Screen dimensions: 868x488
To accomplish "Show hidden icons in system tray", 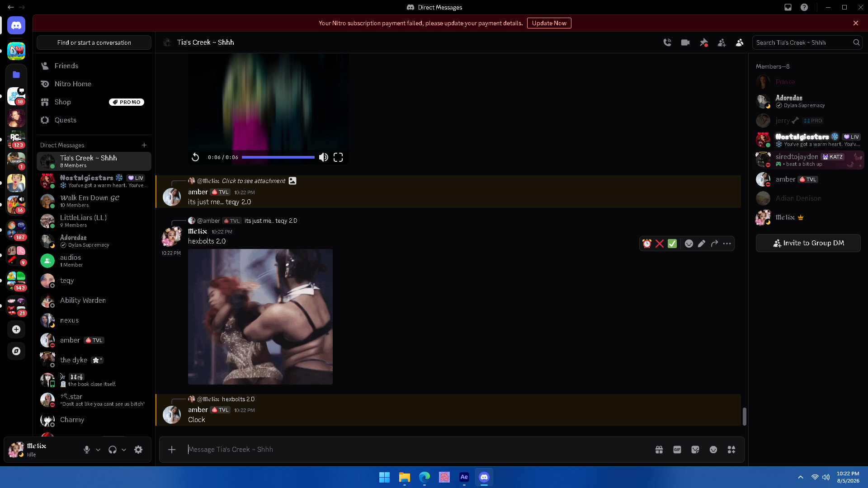I will [801, 477].
